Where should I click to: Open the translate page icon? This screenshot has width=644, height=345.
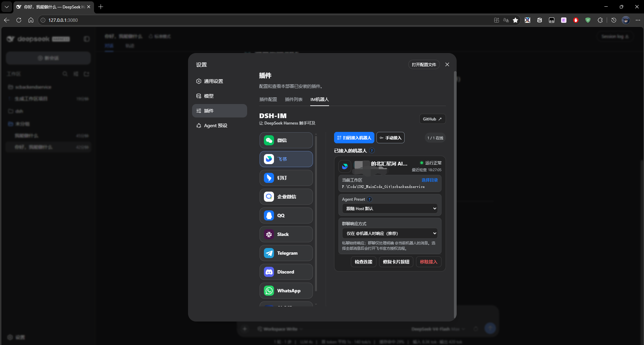(x=506, y=20)
